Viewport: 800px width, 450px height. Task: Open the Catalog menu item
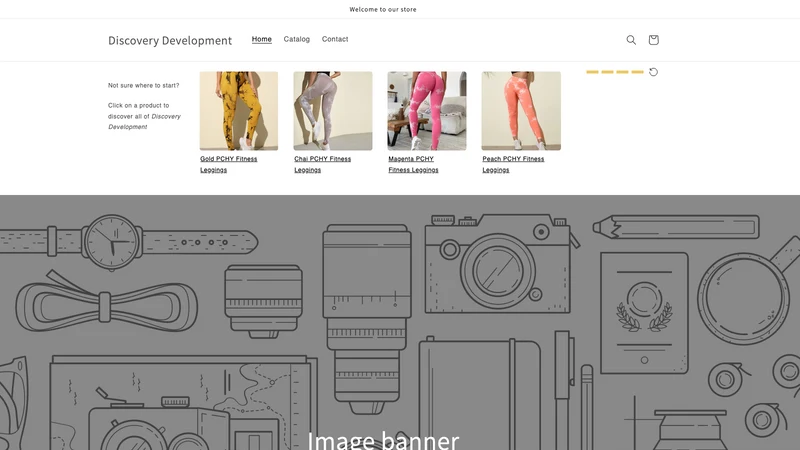[296, 39]
